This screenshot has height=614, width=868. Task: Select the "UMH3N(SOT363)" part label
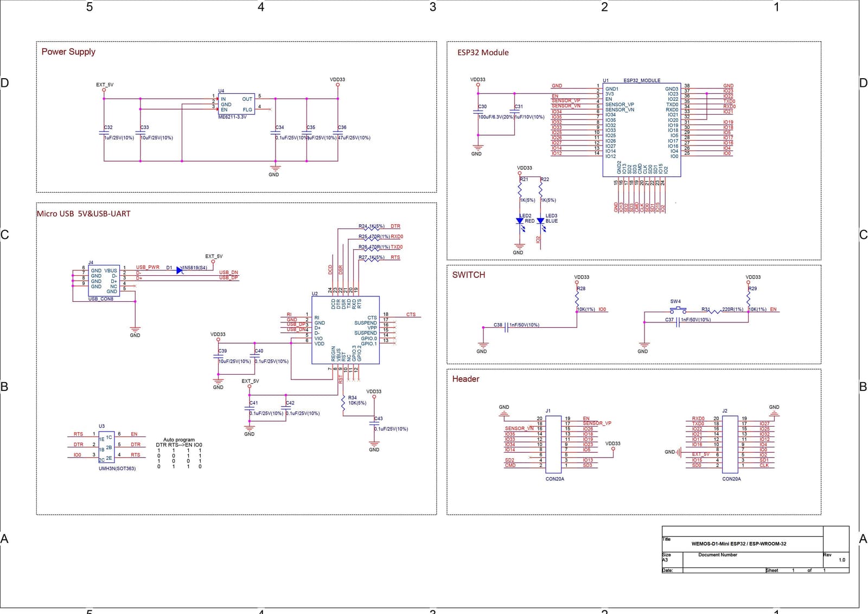pyautogui.click(x=117, y=469)
